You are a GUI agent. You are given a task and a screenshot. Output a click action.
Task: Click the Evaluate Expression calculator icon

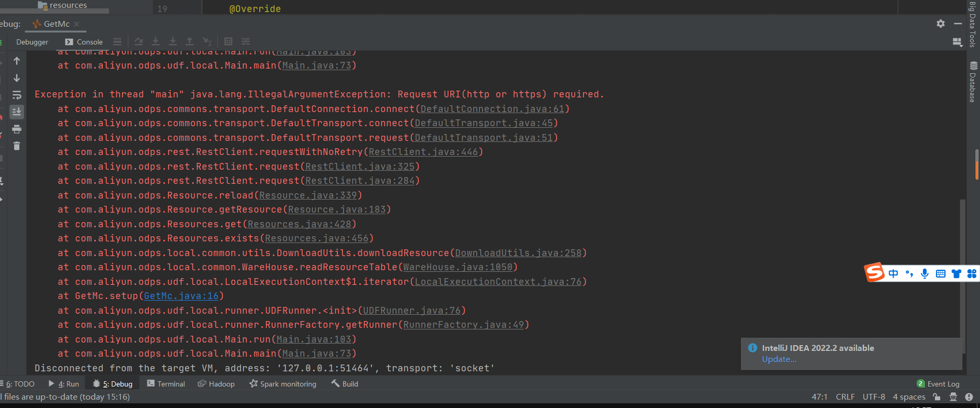(228, 42)
